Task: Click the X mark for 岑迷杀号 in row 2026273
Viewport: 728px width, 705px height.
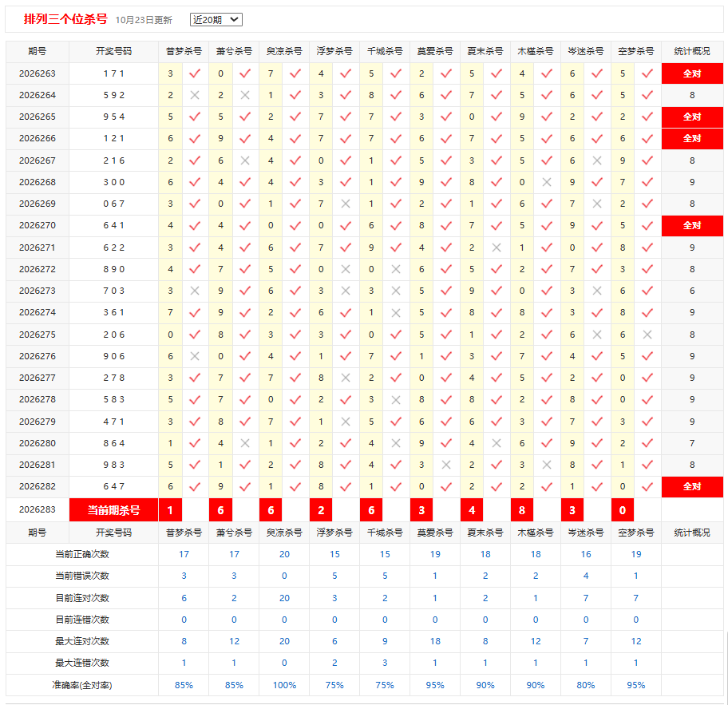Action: [597, 291]
